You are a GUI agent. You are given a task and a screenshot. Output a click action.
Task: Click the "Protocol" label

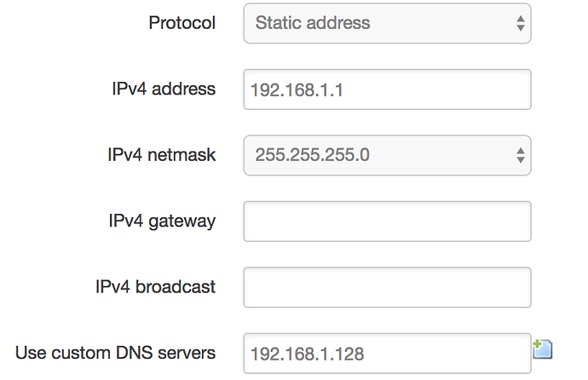pos(182,23)
